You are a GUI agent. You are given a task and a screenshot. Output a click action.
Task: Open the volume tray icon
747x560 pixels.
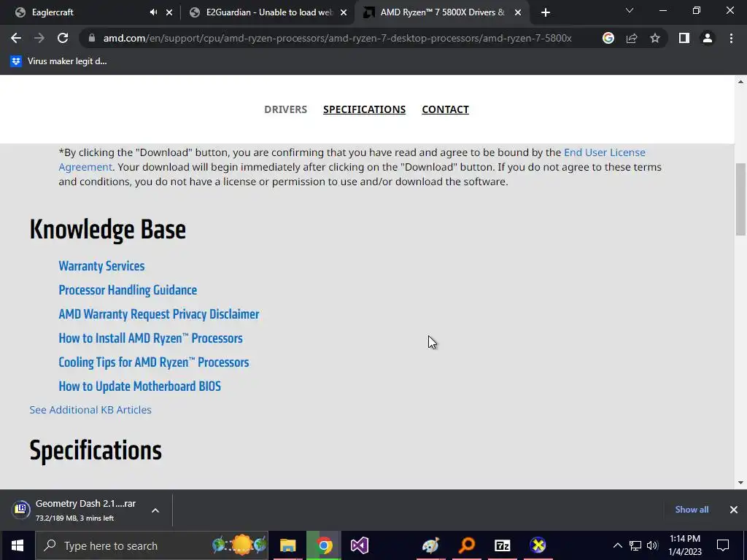coord(652,545)
